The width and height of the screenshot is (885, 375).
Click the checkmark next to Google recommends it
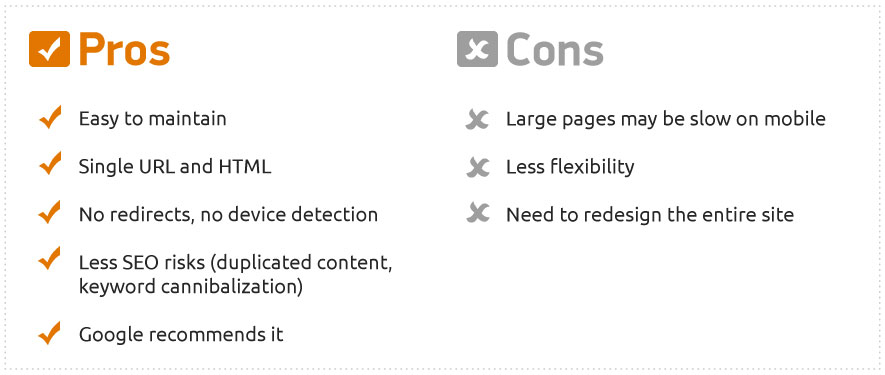(x=50, y=333)
